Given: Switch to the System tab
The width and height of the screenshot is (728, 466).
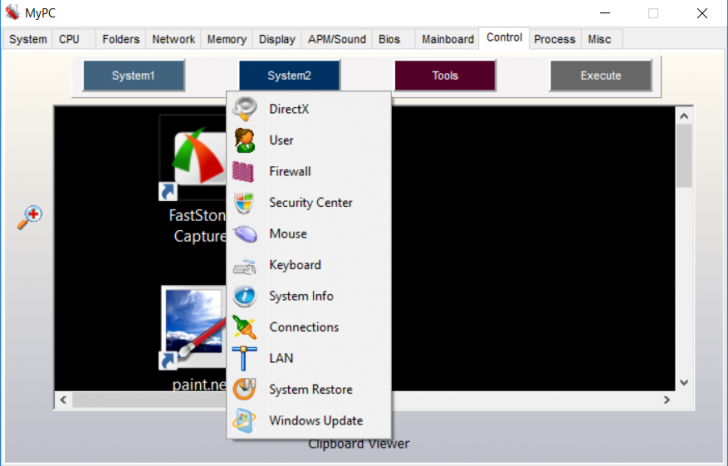Looking at the screenshot, I should point(28,39).
